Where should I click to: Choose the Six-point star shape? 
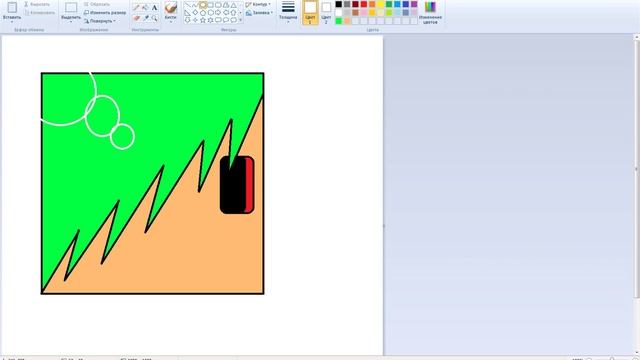211,20
